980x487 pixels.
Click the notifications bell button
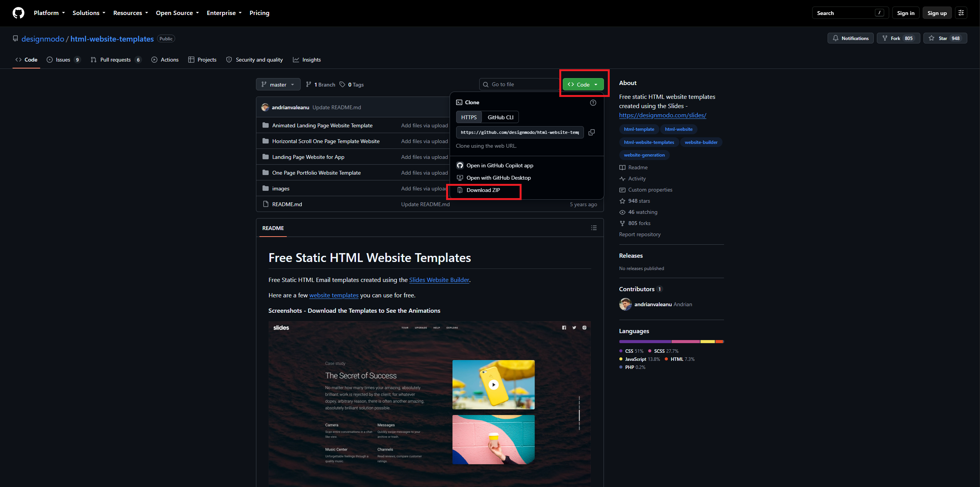[x=851, y=38]
